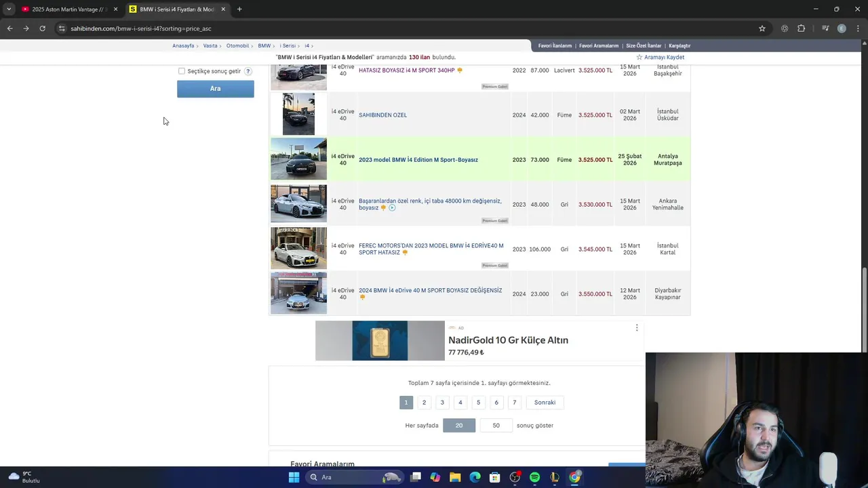Go to results page 5
Image resolution: width=868 pixels, height=488 pixels.
pyautogui.click(x=478, y=403)
